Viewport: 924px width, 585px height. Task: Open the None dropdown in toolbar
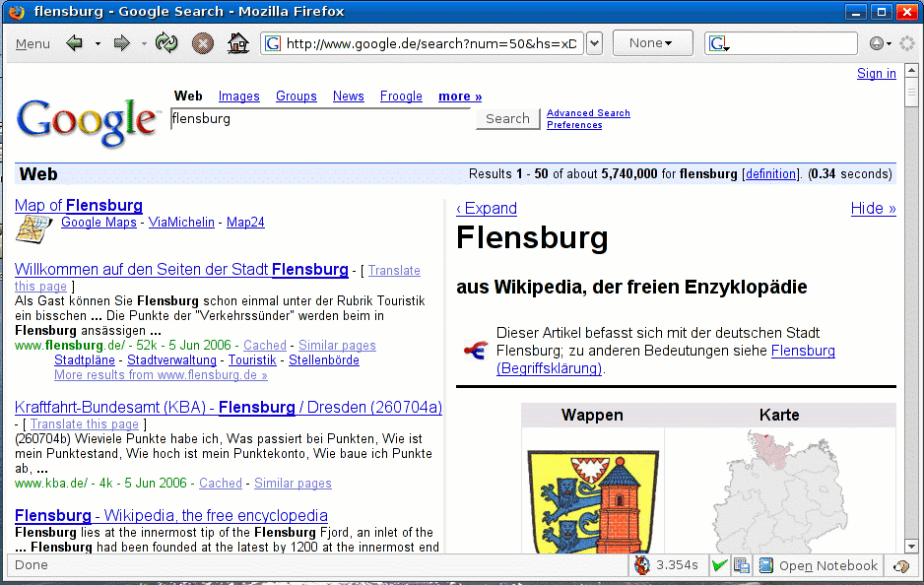[650, 43]
